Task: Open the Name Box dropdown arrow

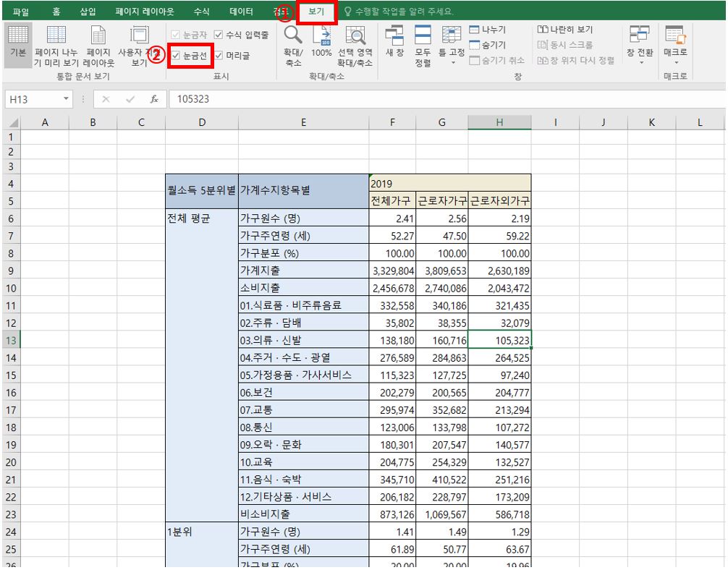Action: pyautogui.click(x=66, y=99)
